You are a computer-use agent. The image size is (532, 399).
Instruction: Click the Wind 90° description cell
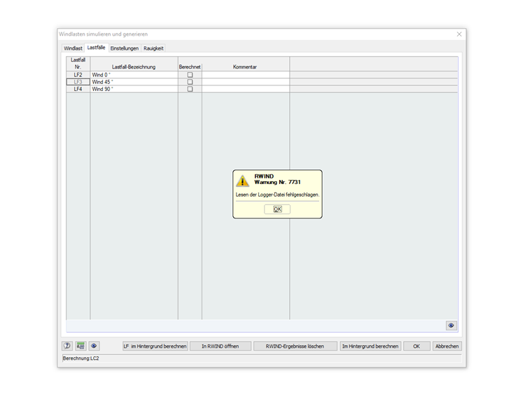(x=134, y=89)
